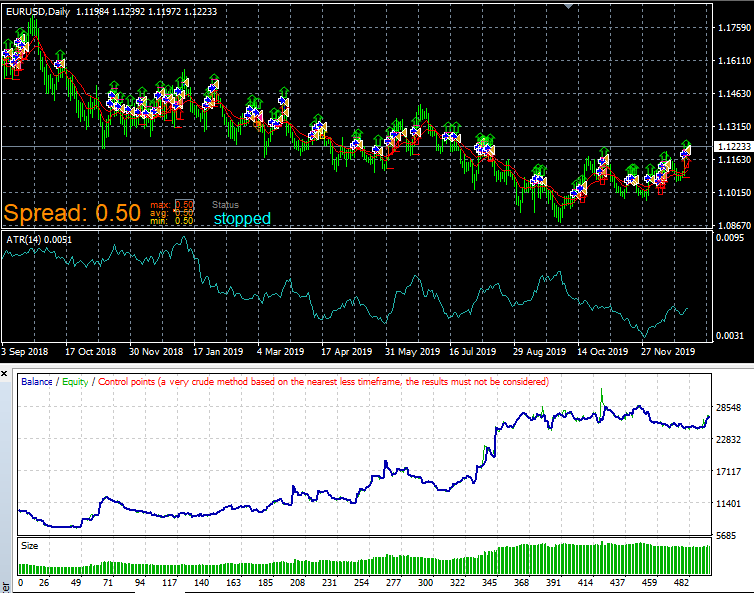Click the 0.0095 ATR scale value
Viewport: 754px width, 593px height.
click(x=729, y=238)
